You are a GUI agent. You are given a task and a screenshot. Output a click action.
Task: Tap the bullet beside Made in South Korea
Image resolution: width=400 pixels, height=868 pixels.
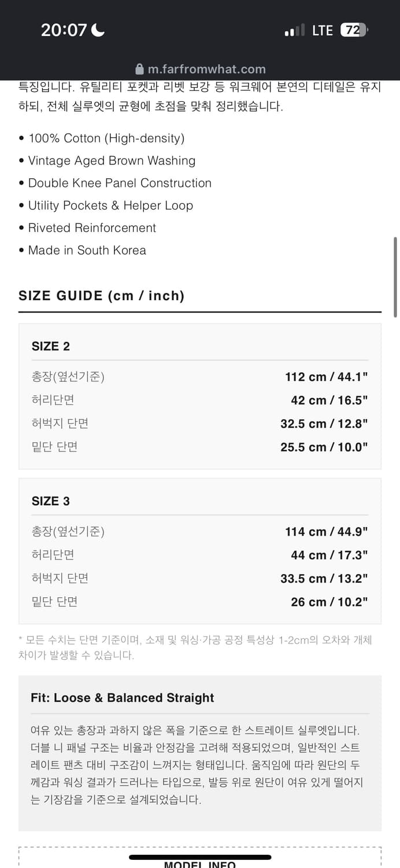(x=21, y=250)
